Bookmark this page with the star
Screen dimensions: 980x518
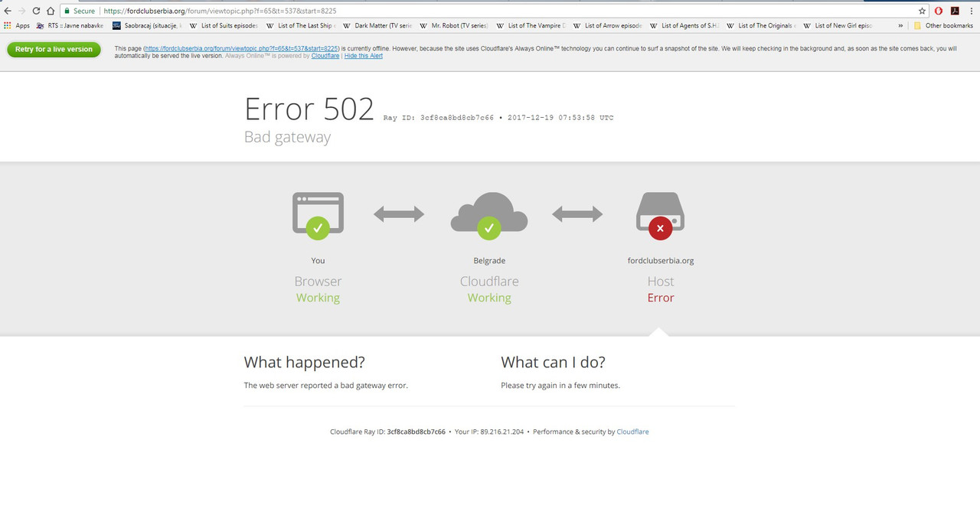pyautogui.click(x=922, y=11)
